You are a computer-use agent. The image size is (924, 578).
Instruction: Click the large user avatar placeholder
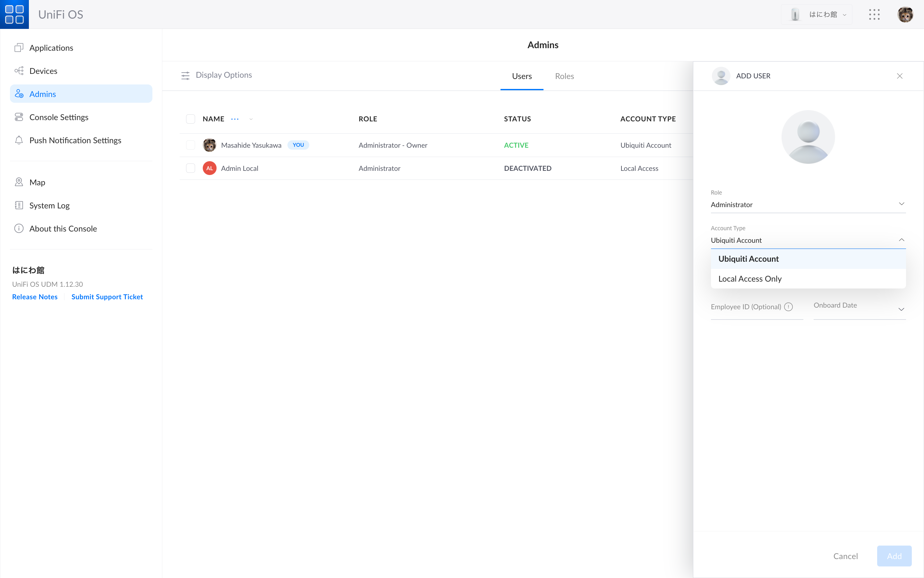808,137
